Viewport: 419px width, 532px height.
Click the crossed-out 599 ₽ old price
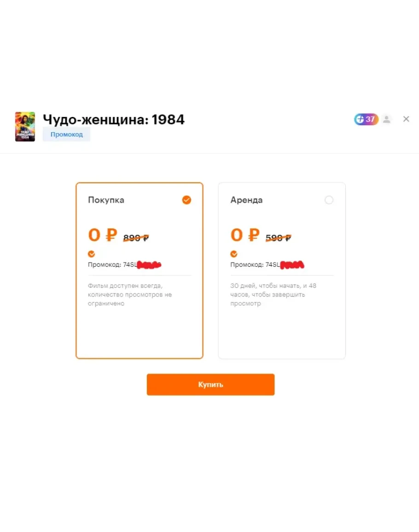click(x=278, y=238)
